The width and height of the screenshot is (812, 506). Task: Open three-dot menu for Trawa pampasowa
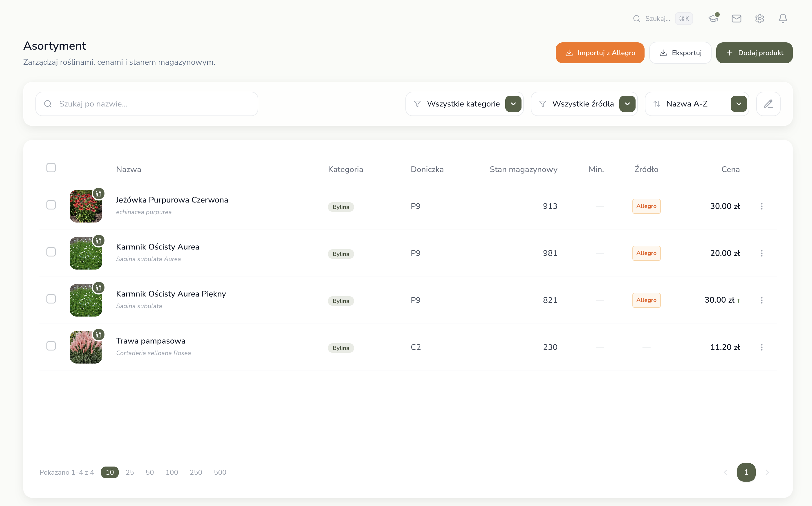pyautogui.click(x=762, y=347)
